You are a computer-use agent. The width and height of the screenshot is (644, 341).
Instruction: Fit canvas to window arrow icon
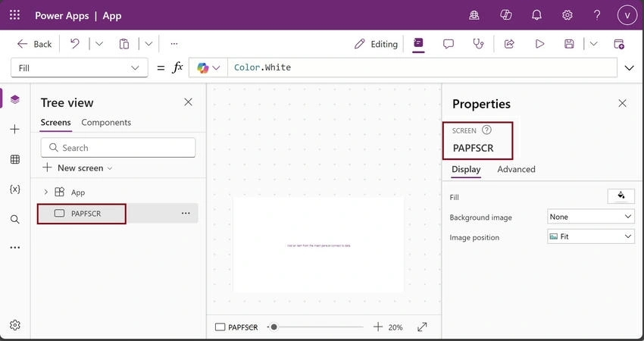pos(422,327)
